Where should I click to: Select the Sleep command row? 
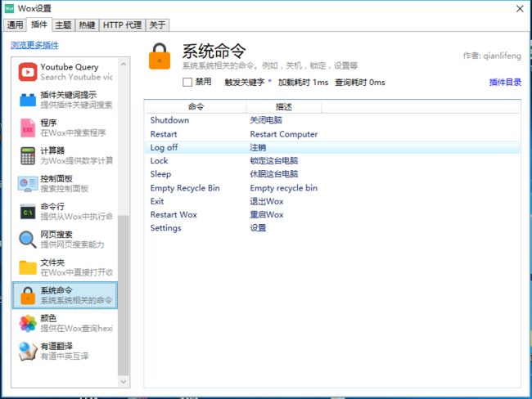[332, 174]
